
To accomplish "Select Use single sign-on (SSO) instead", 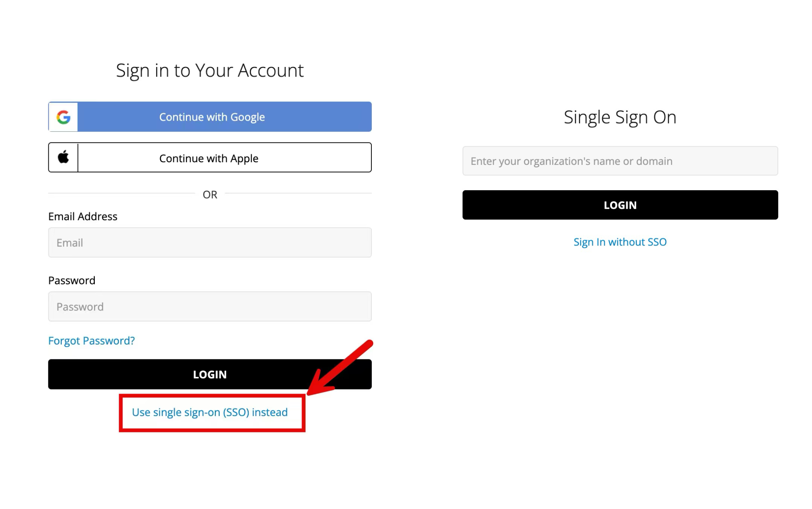I will pos(210,412).
